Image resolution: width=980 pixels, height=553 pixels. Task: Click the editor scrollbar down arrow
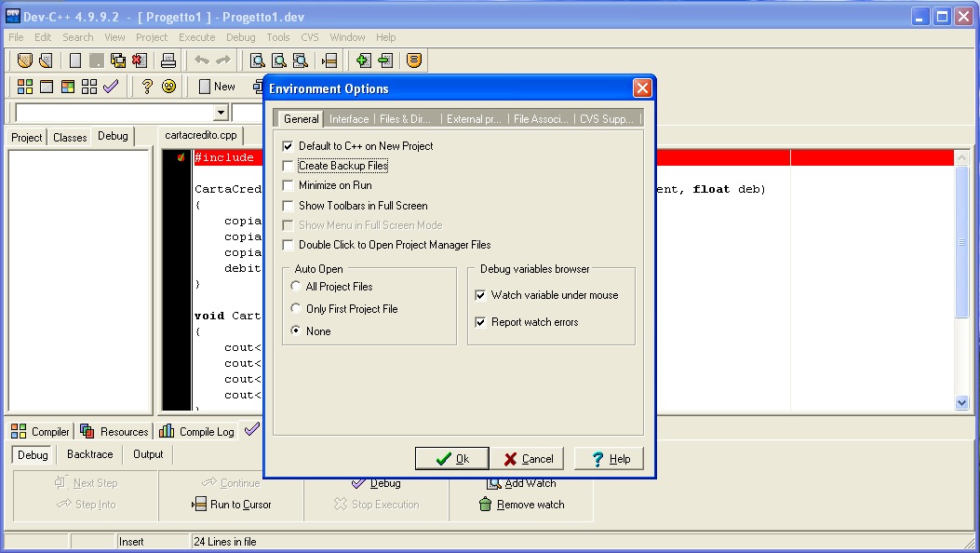[962, 402]
